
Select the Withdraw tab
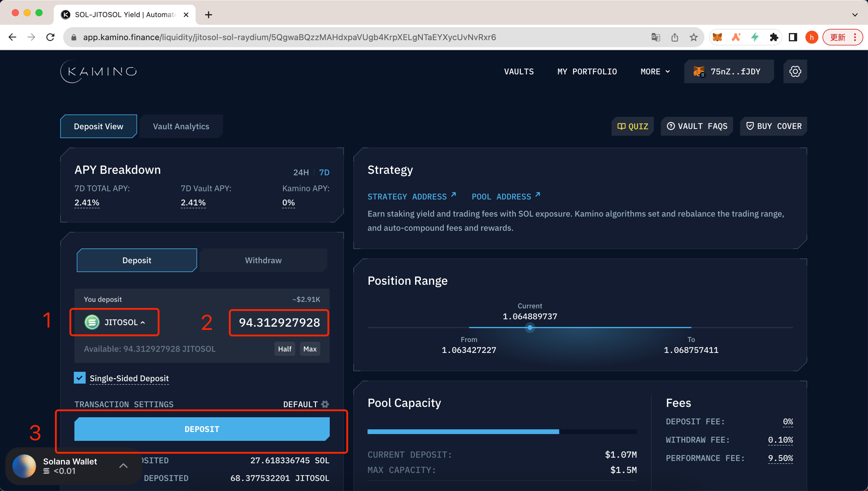click(x=263, y=260)
